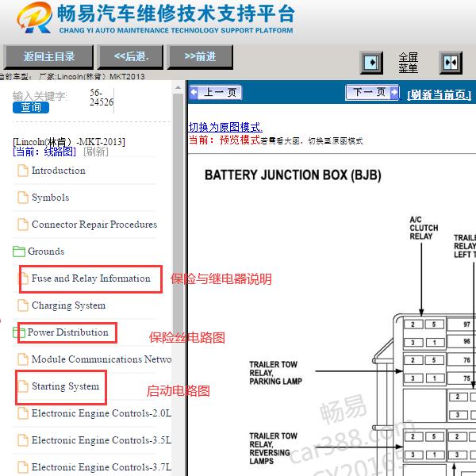
Task: Go to the previous page via 上一页
Action: point(216,92)
